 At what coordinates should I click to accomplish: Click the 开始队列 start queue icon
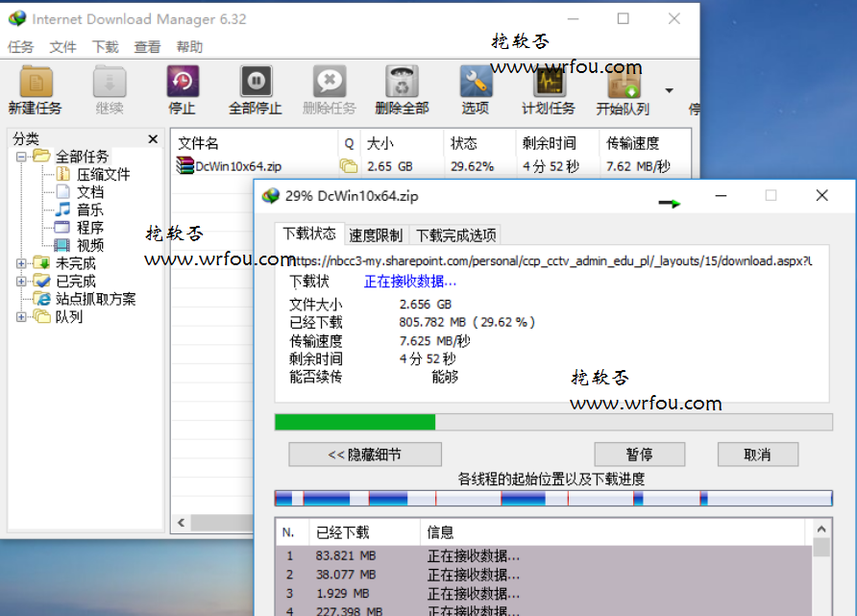pos(624,84)
